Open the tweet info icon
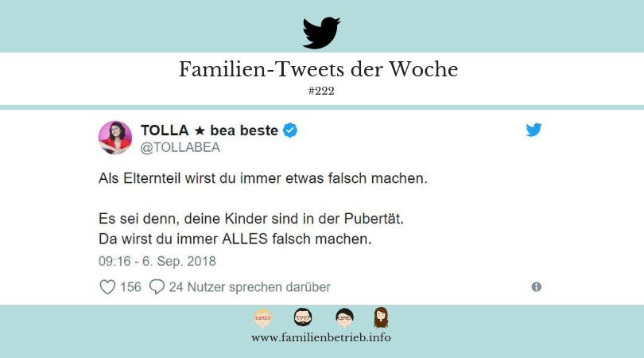644x358 pixels. point(537,287)
